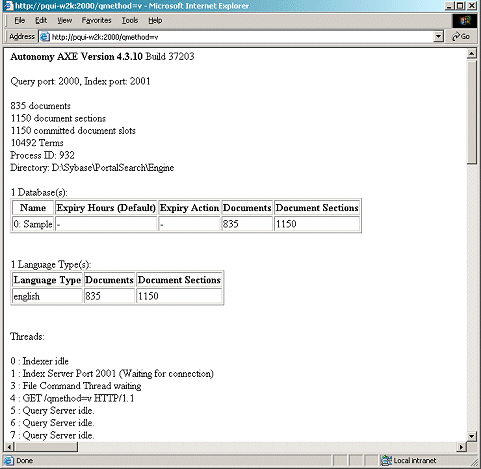The height and width of the screenshot is (469, 481).
Task: Click the Go button arrow icon
Action: coord(456,37)
